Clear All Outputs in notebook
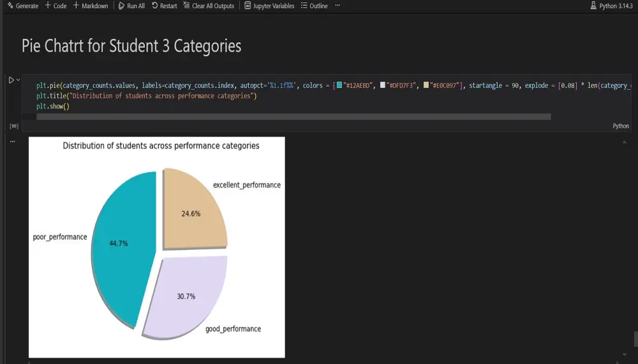Image resolution: width=638 pixels, height=364 pixels. (x=209, y=6)
